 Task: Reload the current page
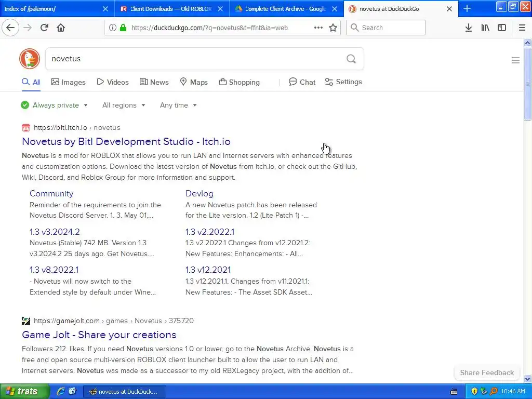click(x=44, y=28)
